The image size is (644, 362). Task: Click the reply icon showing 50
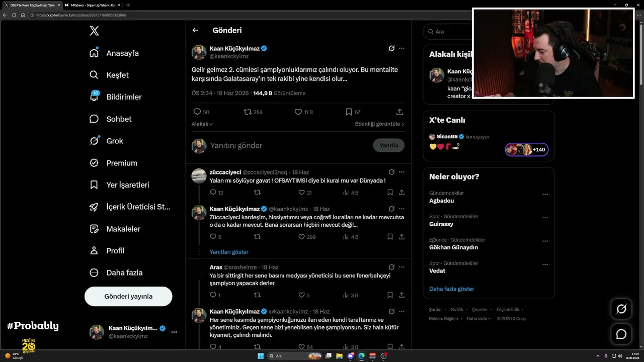(197, 112)
